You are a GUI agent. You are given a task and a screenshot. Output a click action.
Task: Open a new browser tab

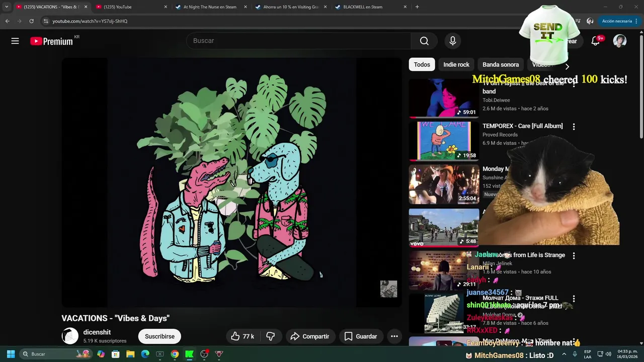417,7
